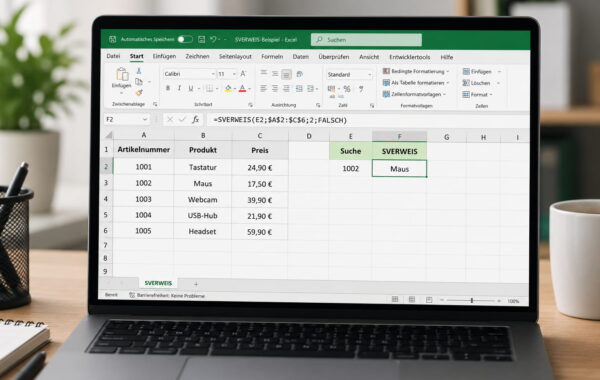Open the Ansicht ribbon tab
The height and width of the screenshot is (380, 600).
pyautogui.click(x=369, y=57)
